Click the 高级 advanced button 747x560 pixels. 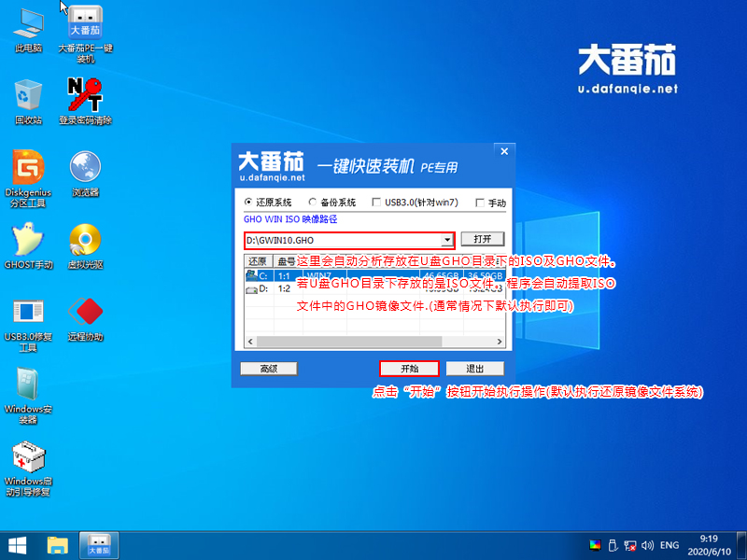(268, 369)
